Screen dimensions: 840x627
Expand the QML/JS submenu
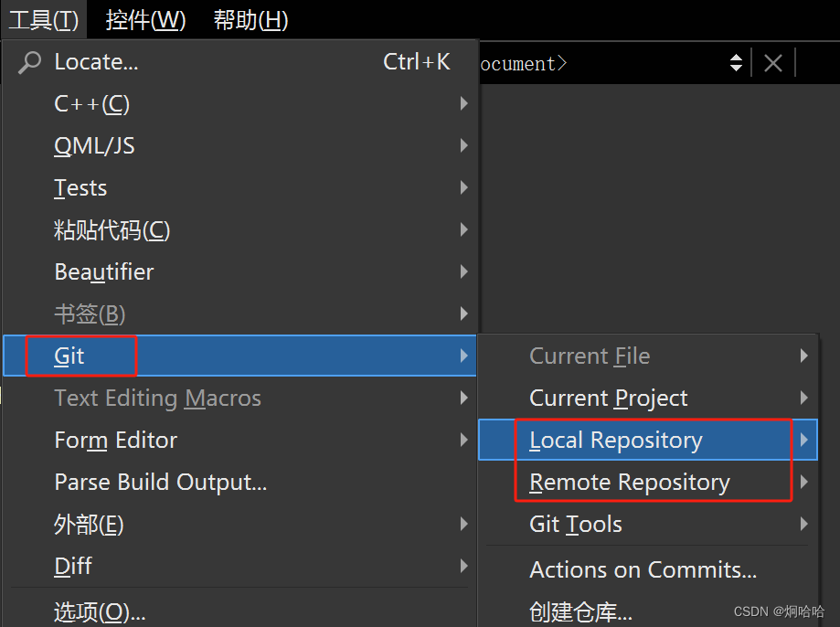pyautogui.click(x=96, y=145)
